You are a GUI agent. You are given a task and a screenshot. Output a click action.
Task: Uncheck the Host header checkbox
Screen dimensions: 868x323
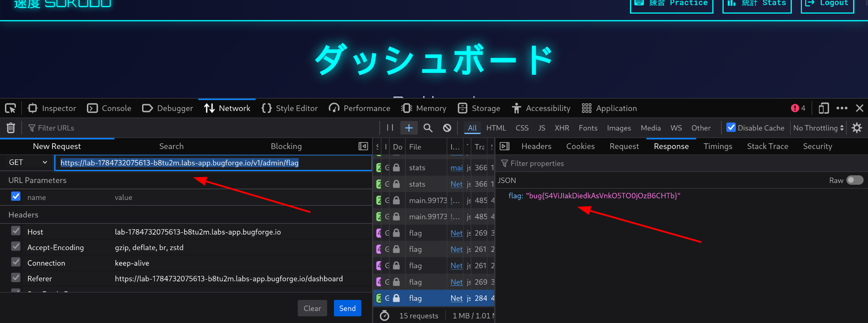(16, 231)
